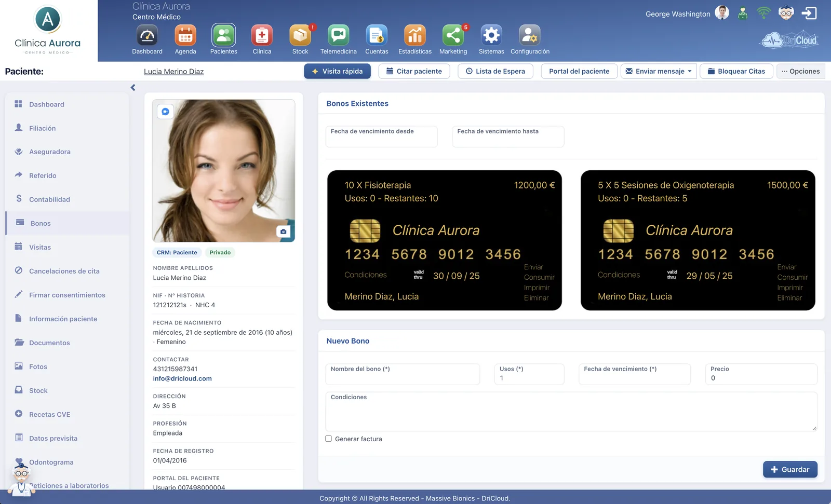Open the Sistemas gear icon

(x=491, y=36)
